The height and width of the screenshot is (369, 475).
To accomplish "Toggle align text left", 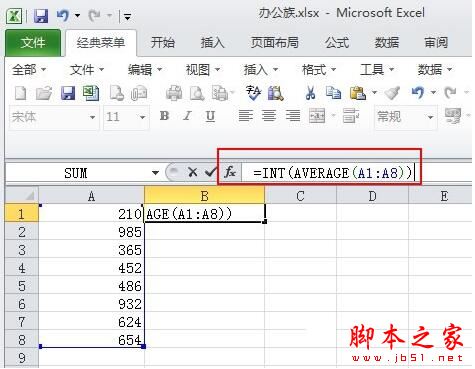I will [x=246, y=116].
